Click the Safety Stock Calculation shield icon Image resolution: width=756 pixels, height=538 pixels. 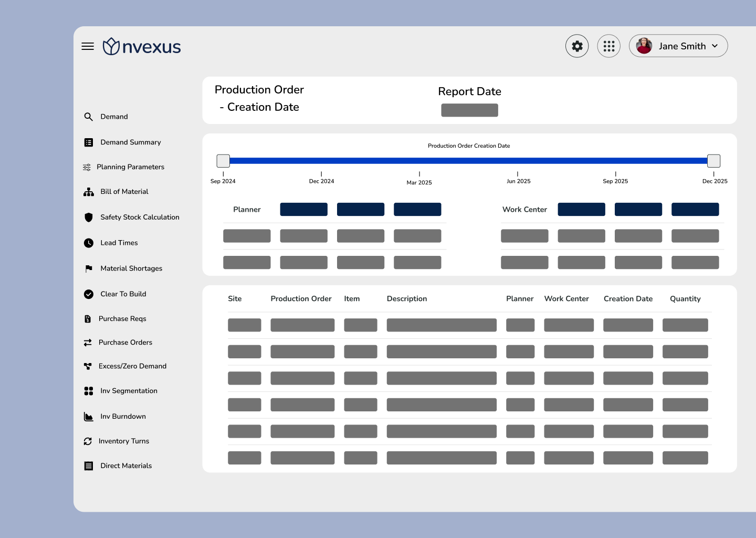(89, 217)
